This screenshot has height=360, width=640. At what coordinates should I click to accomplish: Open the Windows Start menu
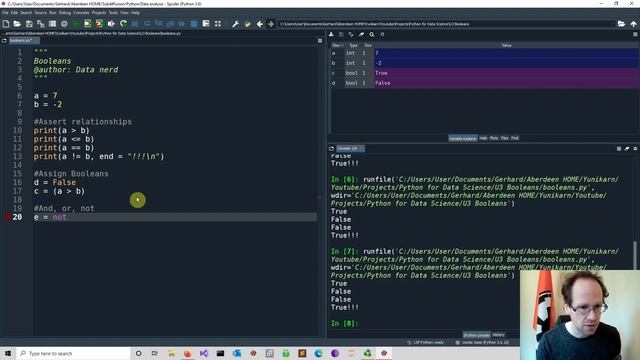coord(8,353)
